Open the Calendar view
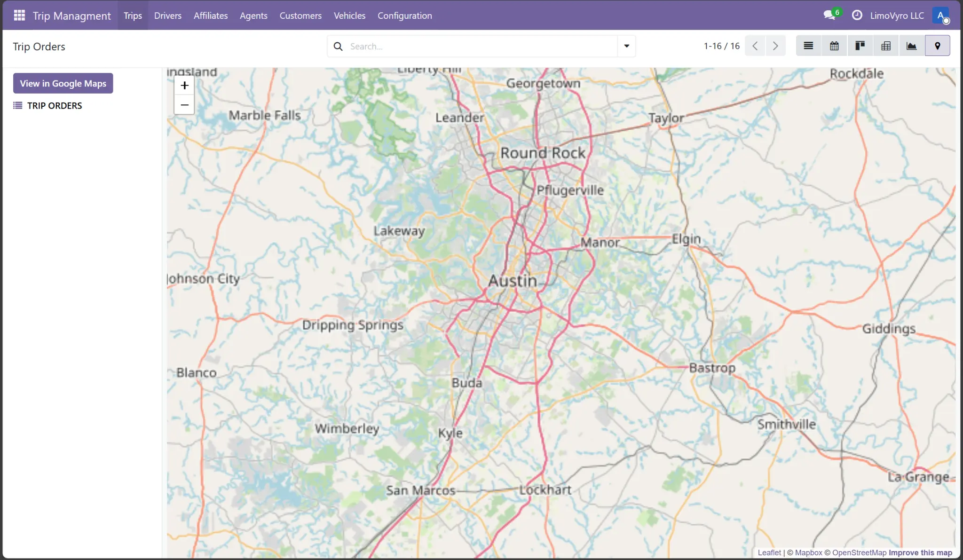 pyautogui.click(x=834, y=45)
